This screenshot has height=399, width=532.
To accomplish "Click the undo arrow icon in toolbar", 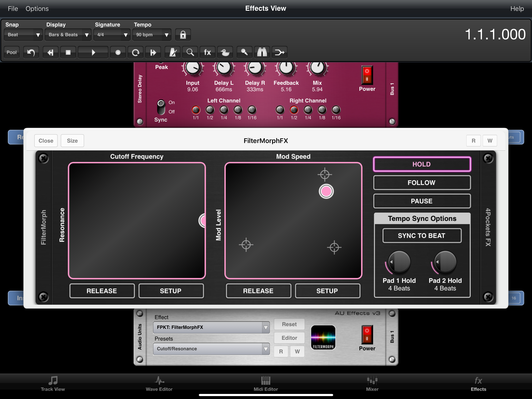I will pyautogui.click(x=31, y=52).
